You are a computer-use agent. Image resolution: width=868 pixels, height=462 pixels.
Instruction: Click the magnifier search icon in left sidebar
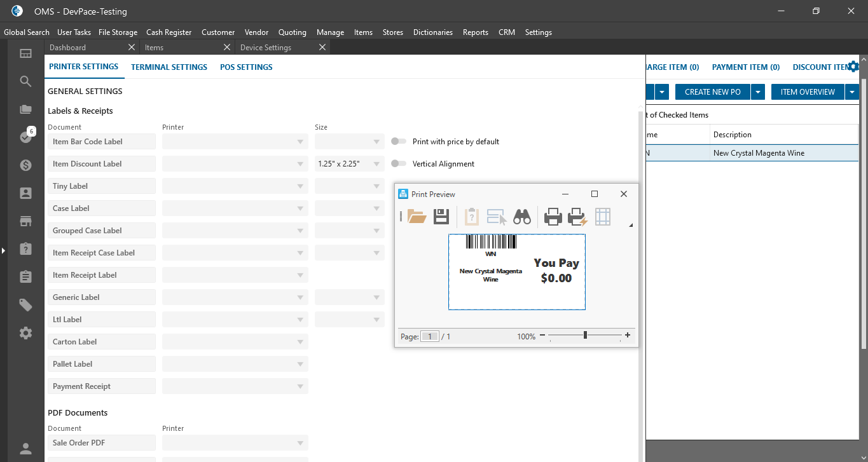point(25,81)
